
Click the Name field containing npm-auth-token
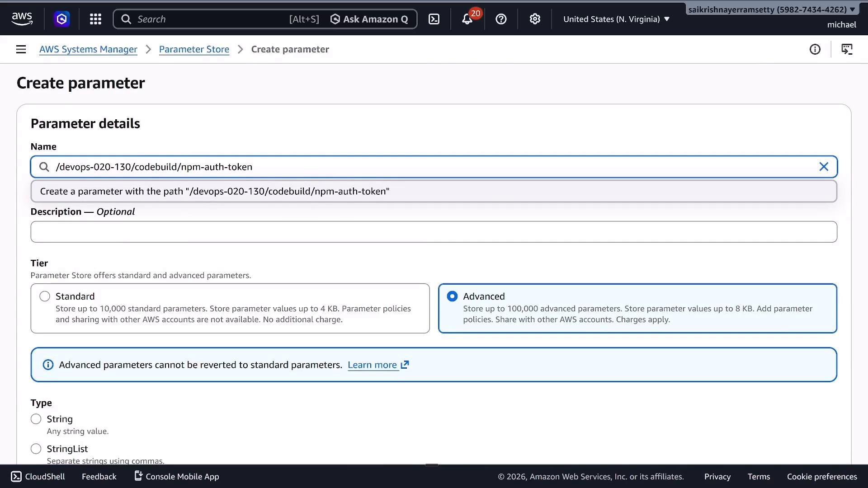coord(434,167)
